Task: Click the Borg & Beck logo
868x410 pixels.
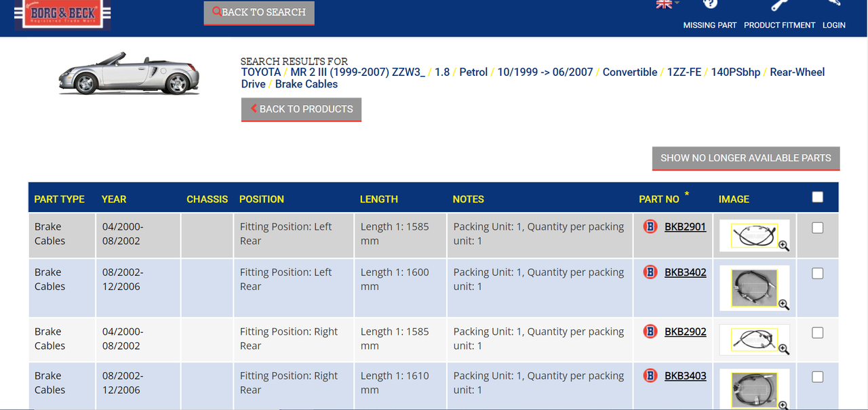Action: click(x=62, y=14)
